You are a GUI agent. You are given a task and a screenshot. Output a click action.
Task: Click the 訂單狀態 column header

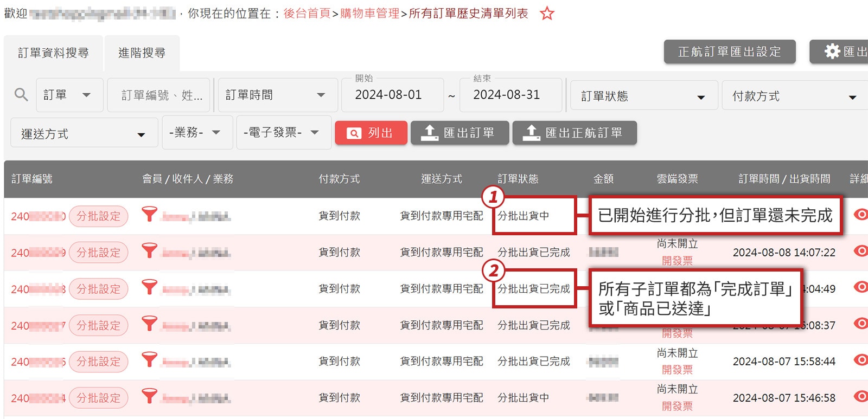(518, 179)
